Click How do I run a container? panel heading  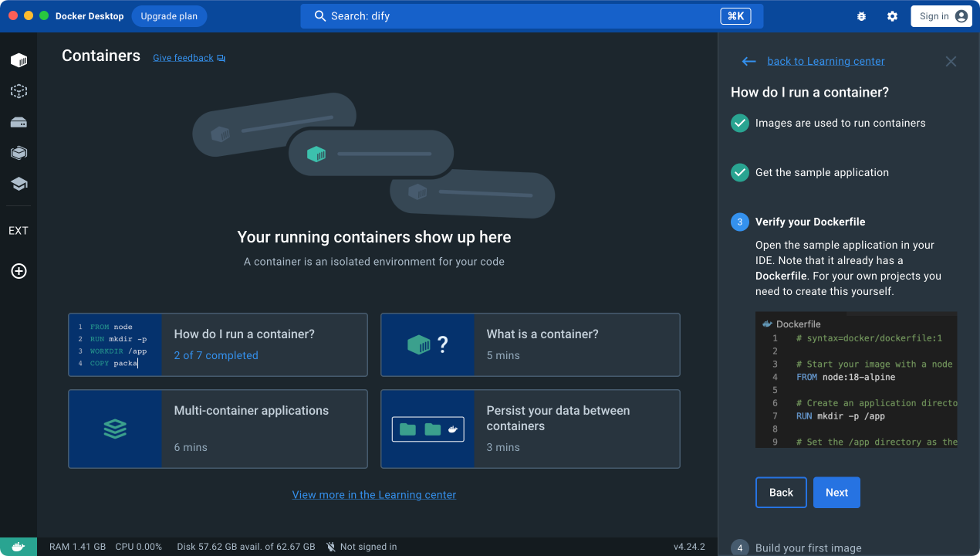point(809,92)
